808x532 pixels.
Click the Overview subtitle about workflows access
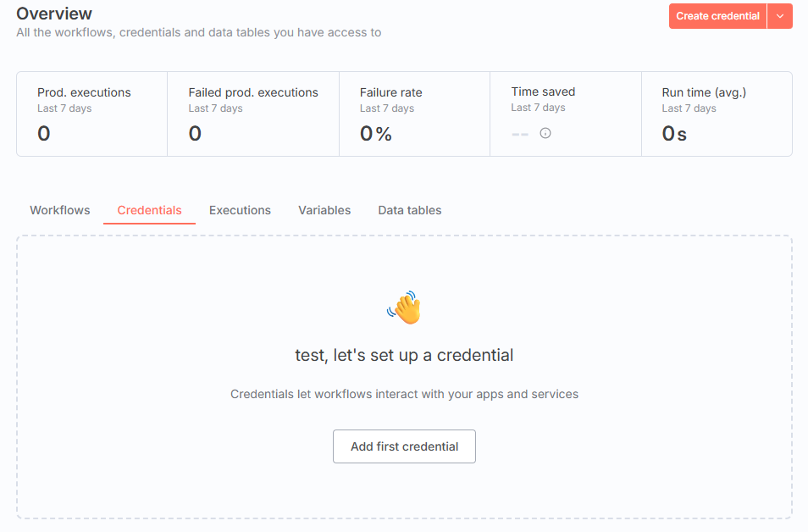click(198, 32)
